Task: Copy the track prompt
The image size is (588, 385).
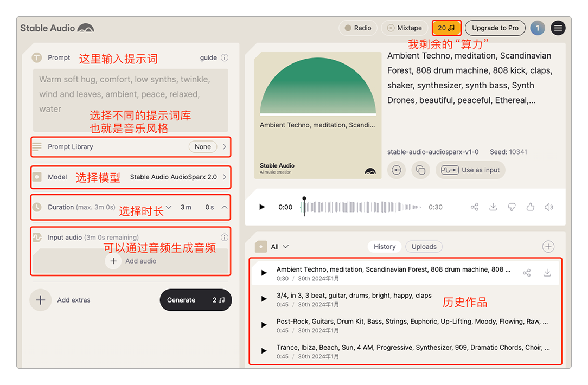Action: [421, 170]
